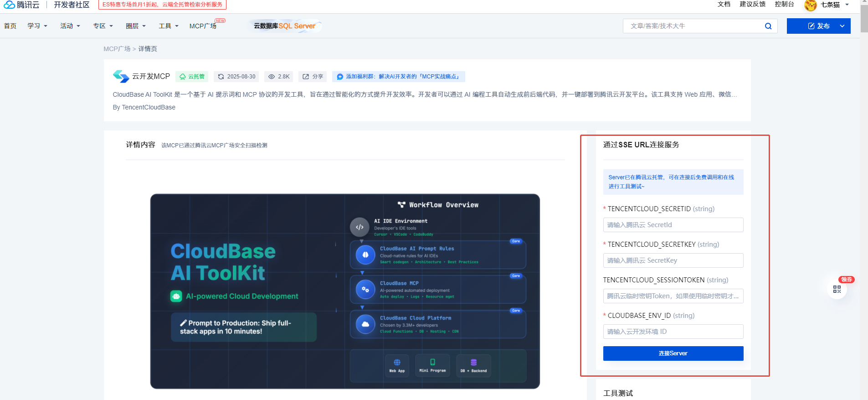
Task: Click the floating QR code icon
Action: click(x=837, y=289)
